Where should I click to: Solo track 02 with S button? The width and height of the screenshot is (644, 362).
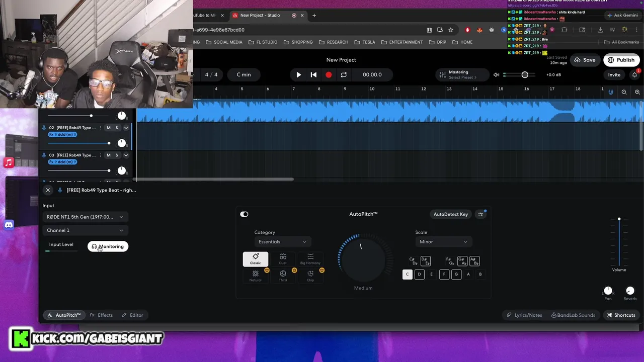[x=117, y=128]
